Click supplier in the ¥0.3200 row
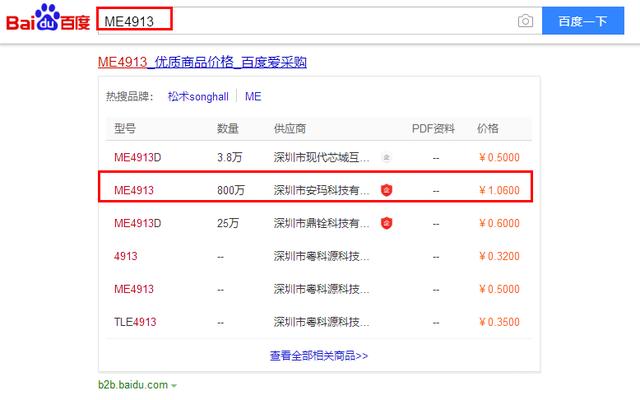This screenshot has height=400, width=640. click(321, 256)
